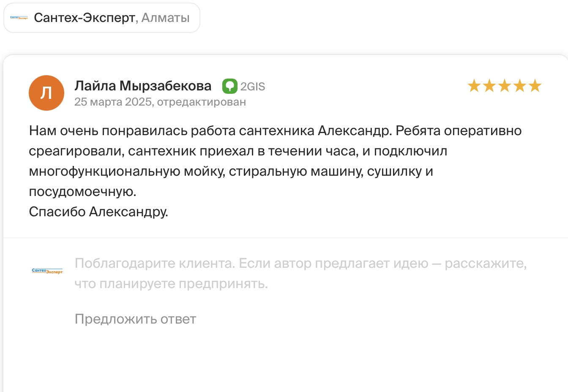The width and height of the screenshot is (568, 392).
Task: Click the Сантех-Эксперт logo in the top chip
Action: click(19, 18)
